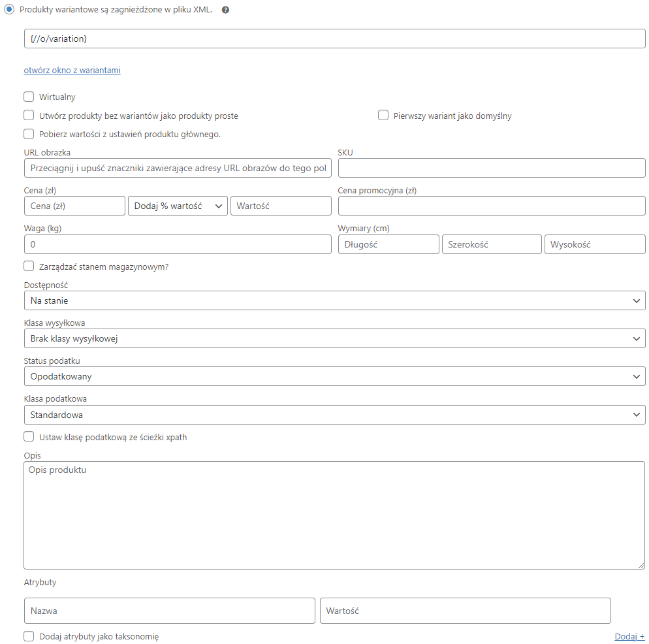Image resolution: width=649 pixels, height=644 pixels.
Task: Check Utwórz produkty bez wariantów option
Action: click(x=29, y=115)
